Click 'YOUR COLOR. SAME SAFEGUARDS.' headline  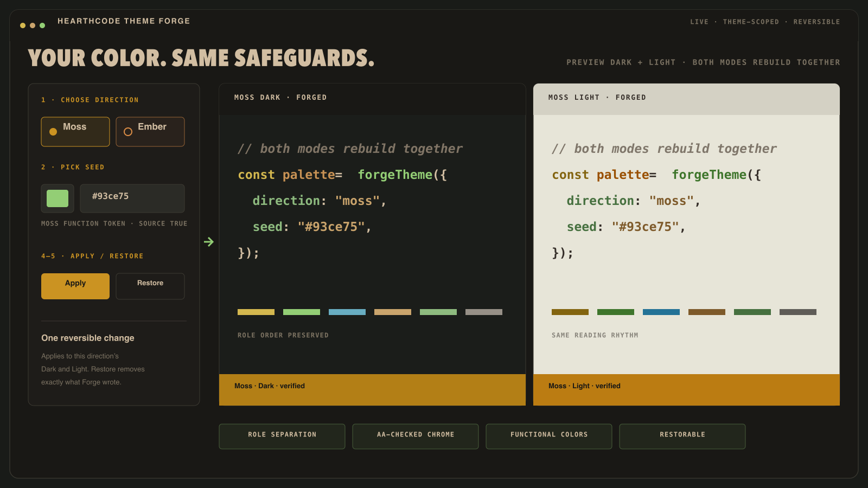point(201,58)
